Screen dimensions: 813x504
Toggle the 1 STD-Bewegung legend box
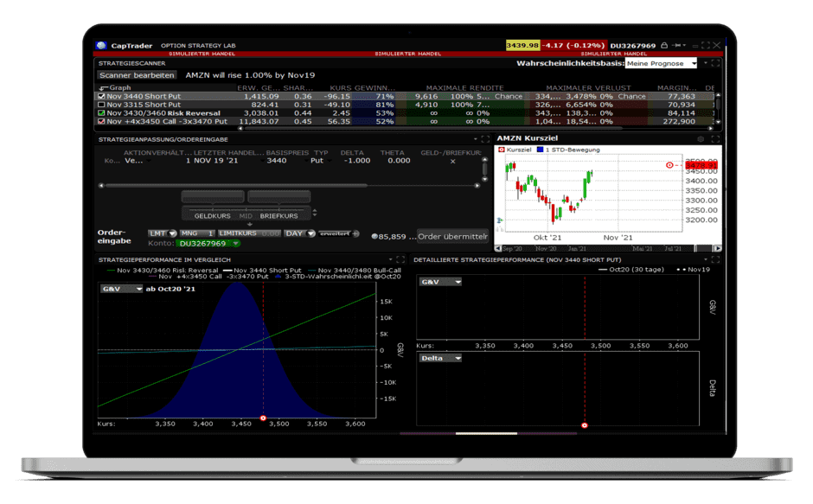click(x=540, y=150)
